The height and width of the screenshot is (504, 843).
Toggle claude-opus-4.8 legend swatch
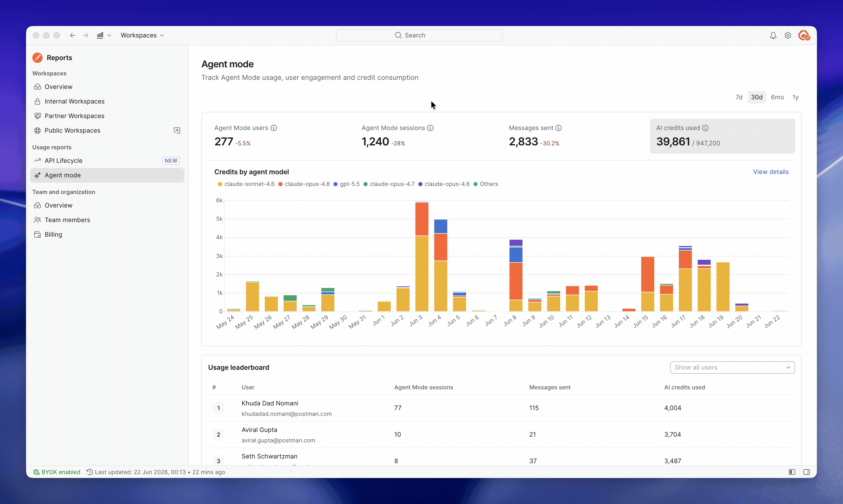pyautogui.click(x=280, y=184)
